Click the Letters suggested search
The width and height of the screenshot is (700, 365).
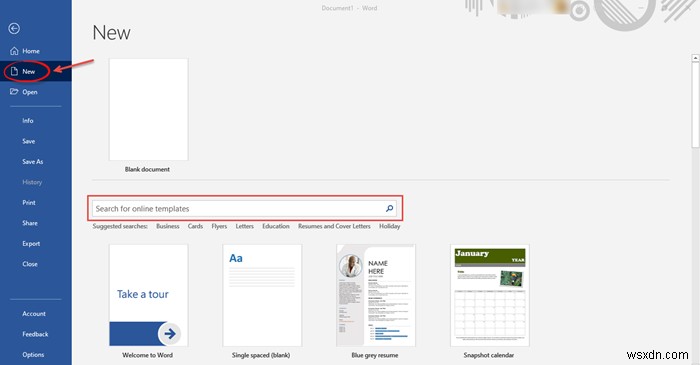(245, 226)
